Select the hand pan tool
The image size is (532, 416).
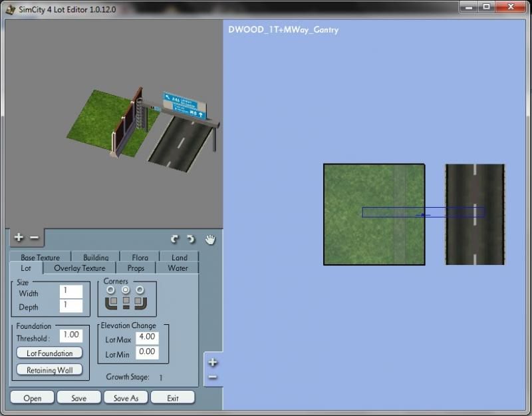[x=210, y=240]
